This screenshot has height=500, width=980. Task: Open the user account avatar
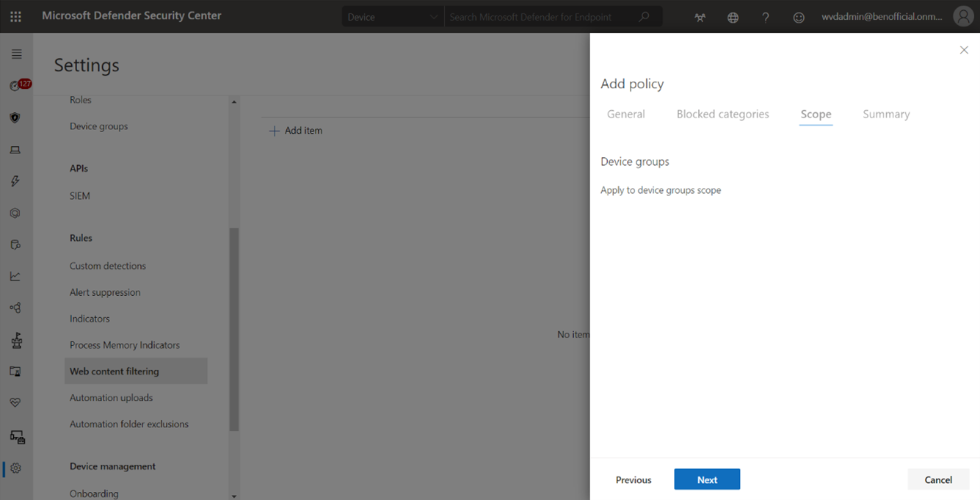pyautogui.click(x=962, y=16)
